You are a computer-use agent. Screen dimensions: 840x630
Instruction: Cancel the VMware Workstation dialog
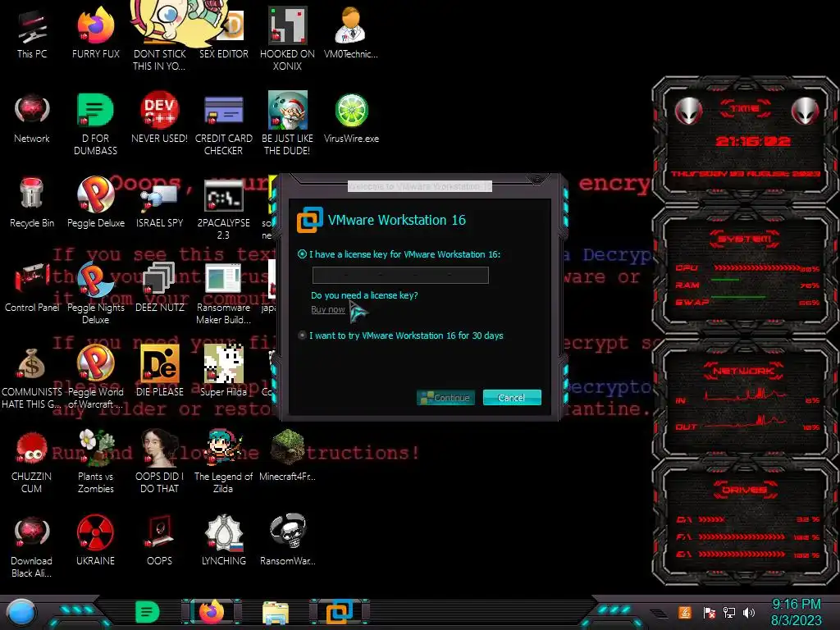[x=512, y=398]
